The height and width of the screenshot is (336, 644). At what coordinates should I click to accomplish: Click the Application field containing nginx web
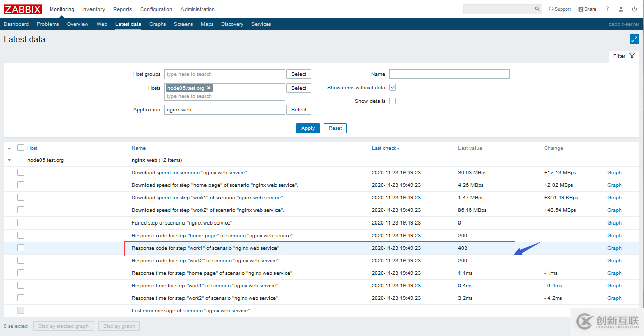coord(225,109)
